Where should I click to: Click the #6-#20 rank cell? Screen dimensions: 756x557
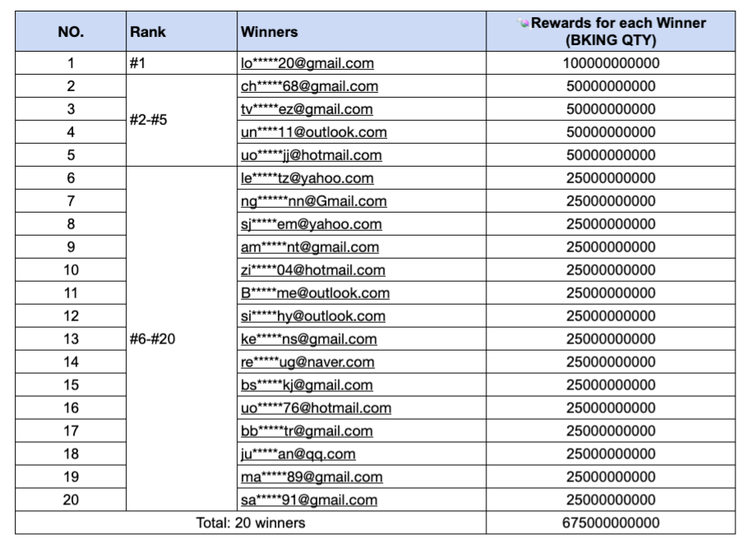click(153, 339)
